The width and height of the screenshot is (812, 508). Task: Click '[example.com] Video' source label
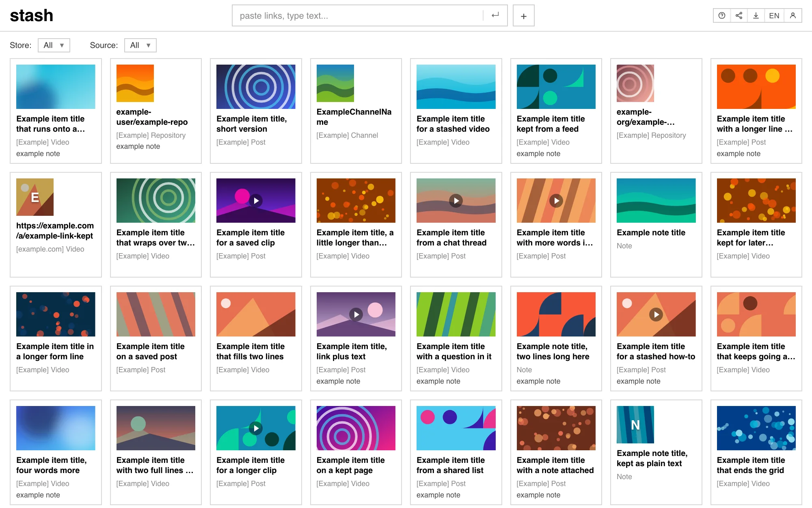(50, 249)
